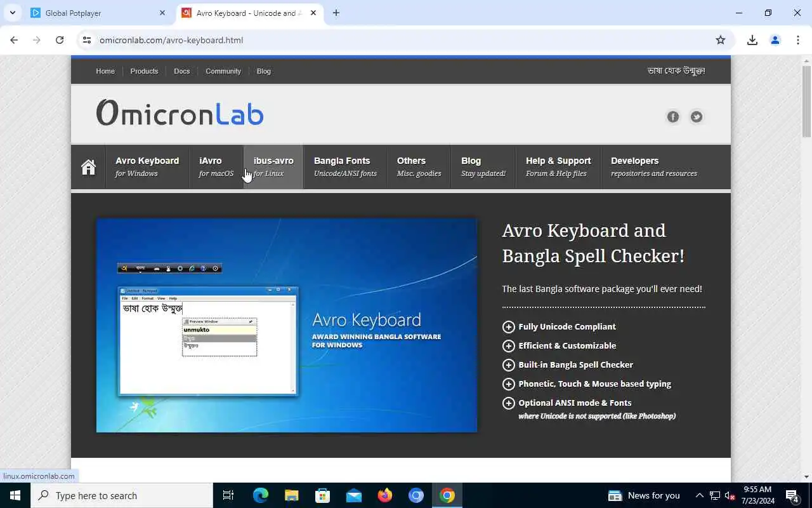Viewport: 812px width, 508px height.
Task: Open Windows Start menu
Action: (15, 495)
